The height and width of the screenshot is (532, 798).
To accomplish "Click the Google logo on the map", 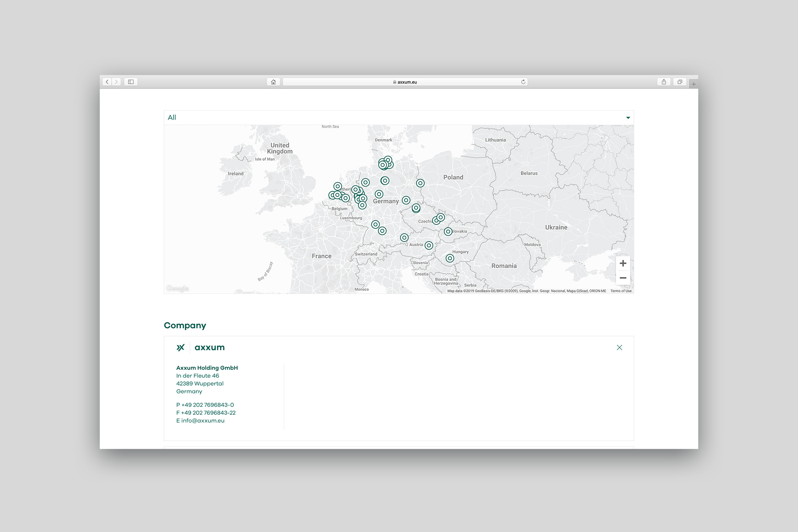I will point(178,288).
